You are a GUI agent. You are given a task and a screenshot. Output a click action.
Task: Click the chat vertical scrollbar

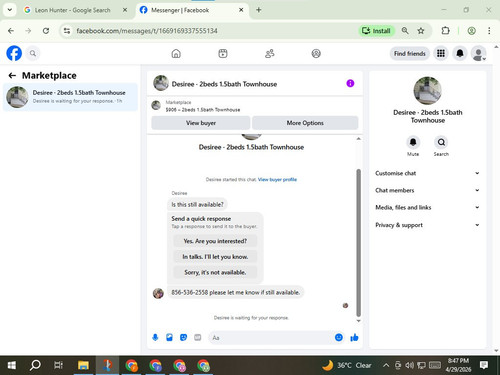[359, 242]
